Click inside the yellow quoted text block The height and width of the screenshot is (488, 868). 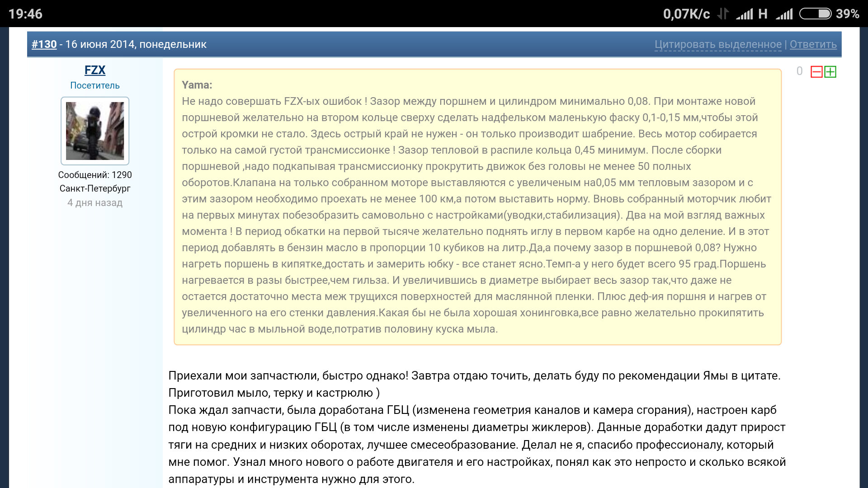477,208
